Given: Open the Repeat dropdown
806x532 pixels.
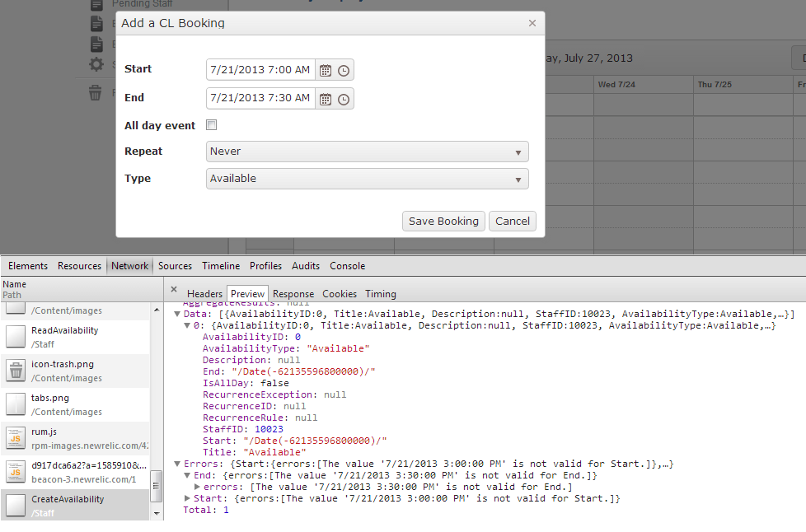Looking at the screenshot, I should 367,152.
